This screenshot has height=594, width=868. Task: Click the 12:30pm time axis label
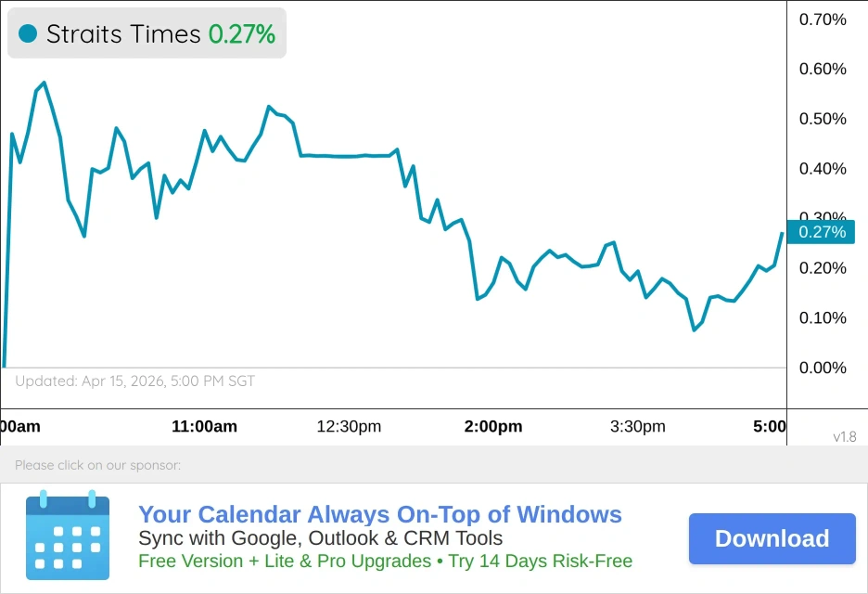coord(349,427)
